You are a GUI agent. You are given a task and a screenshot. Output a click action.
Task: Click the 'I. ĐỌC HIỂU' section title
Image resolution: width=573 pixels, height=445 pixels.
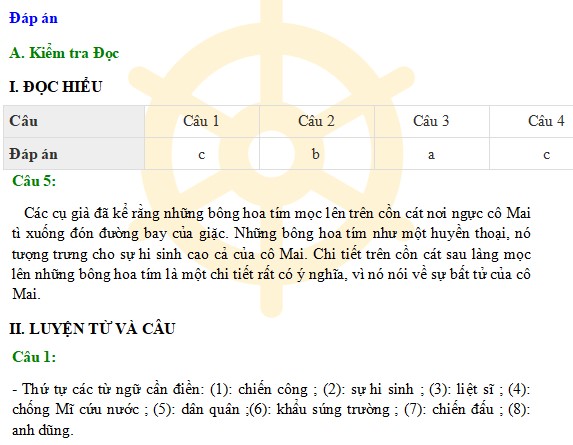[x=56, y=87]
